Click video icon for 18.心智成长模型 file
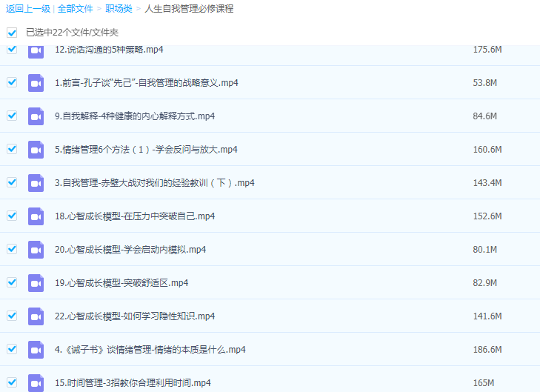 tap(36, 216)
